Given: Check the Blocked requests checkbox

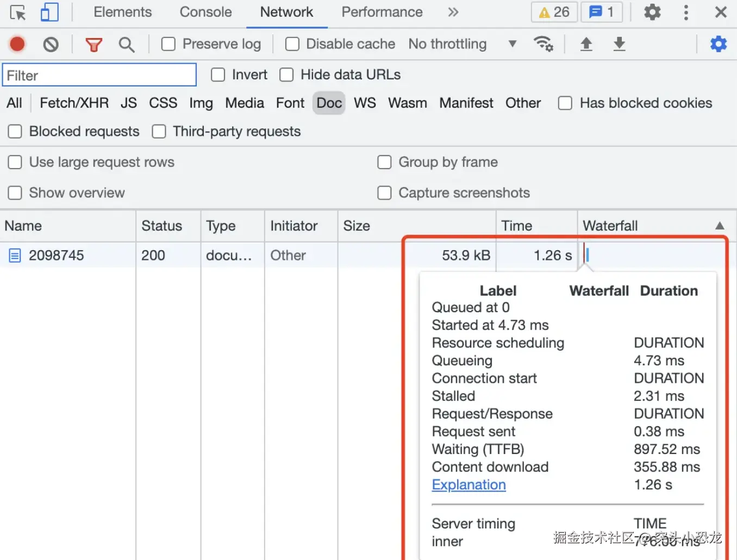Looking at the screenshot, I should pyautogui.click(x=15, y=131).
